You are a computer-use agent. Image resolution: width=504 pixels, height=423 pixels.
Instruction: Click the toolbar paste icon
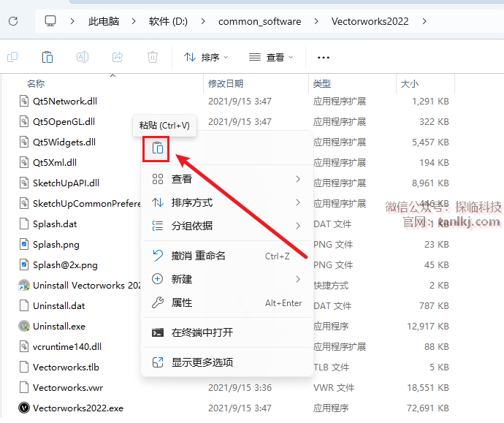click(x=47, y=57)
